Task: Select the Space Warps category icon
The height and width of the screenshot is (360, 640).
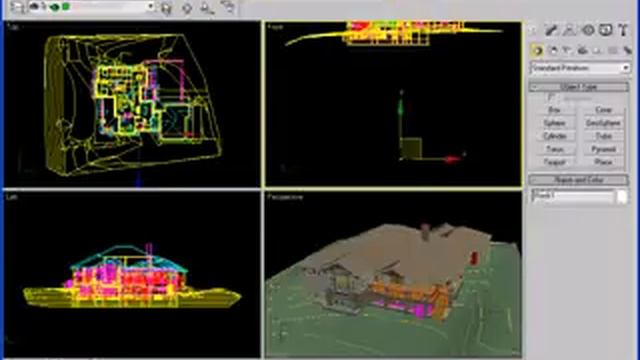Action: [x=612, y=50]
